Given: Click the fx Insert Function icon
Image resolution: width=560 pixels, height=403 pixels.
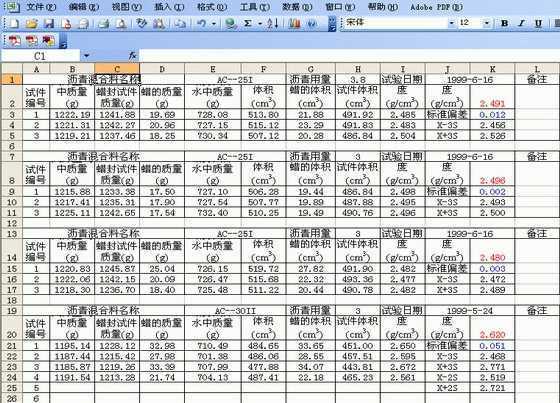Looking at the screenshot, I should point(132,56).
